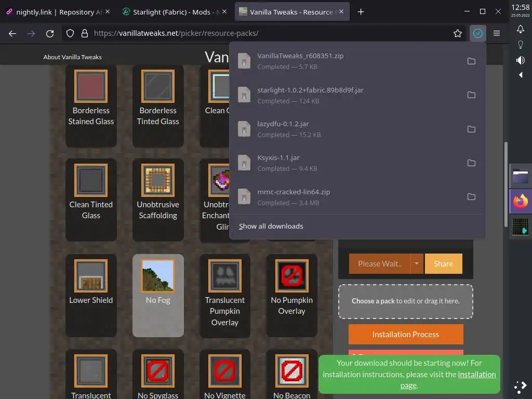Click the lightbulb icon in side panel
Viewport: 532px width, 399px height.
tap(521, 45)
